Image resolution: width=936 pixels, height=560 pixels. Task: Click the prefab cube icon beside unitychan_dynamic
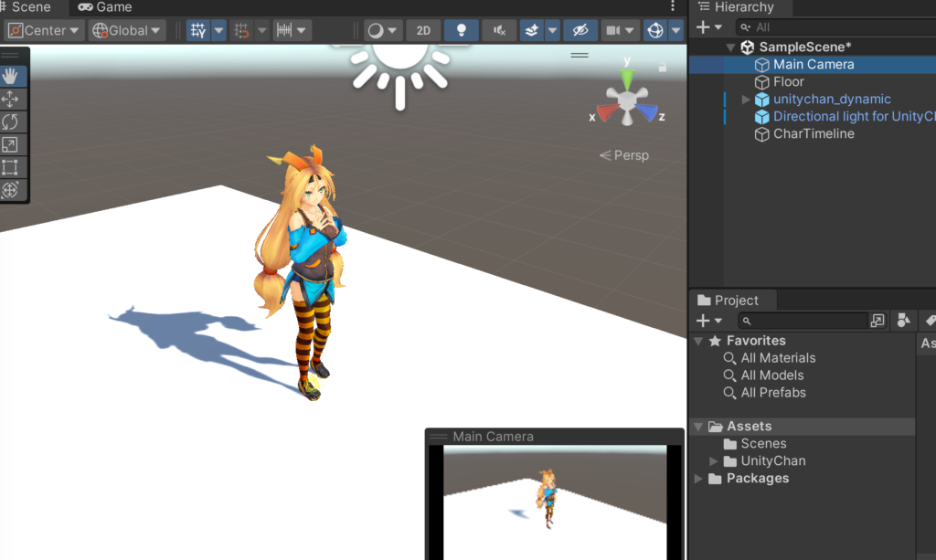[x=761, y=100]
